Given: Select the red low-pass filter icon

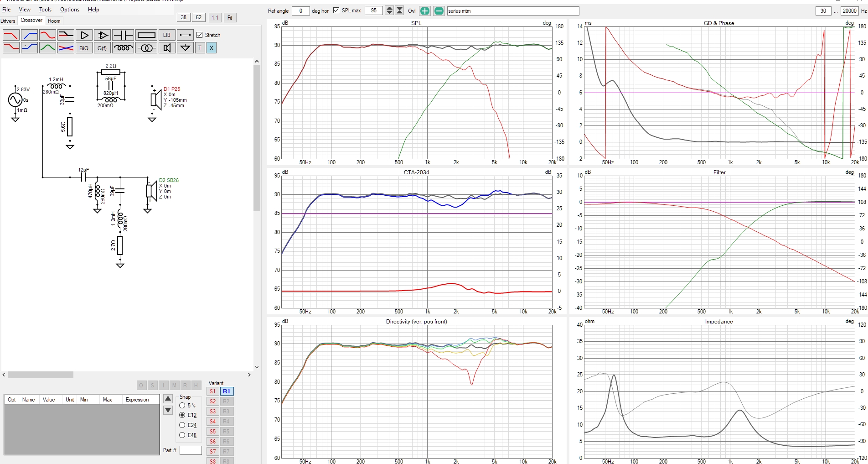Looking at the screenshot, I should tap(11, 35).
